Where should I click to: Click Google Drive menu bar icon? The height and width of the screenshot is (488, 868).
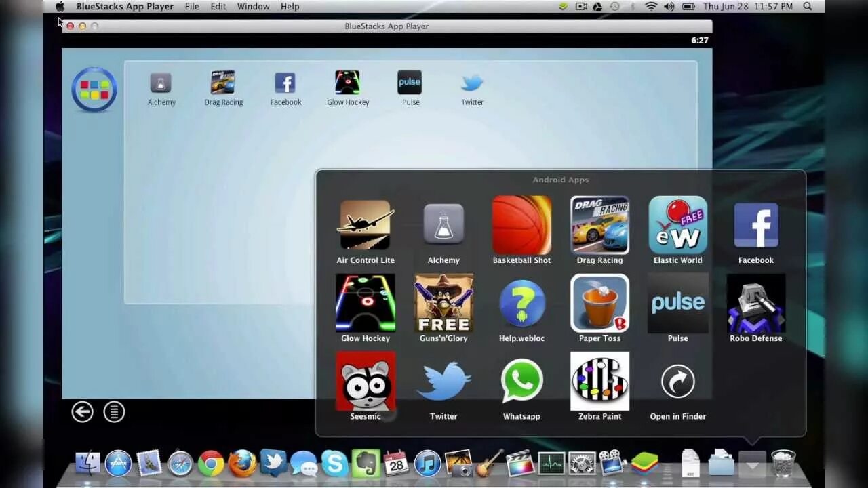[597, 6]
